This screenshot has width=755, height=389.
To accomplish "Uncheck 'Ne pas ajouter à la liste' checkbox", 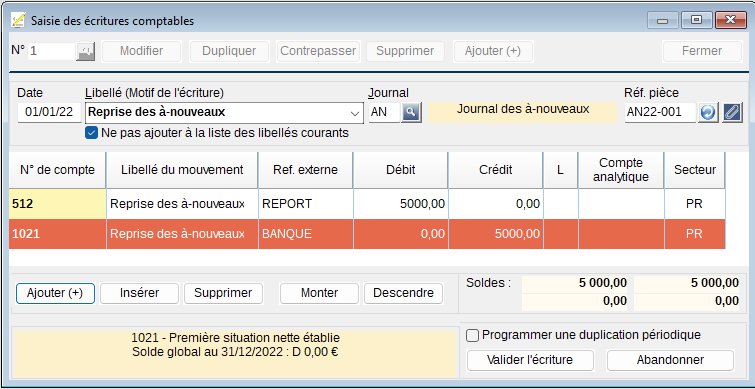I will coord(91,133).
